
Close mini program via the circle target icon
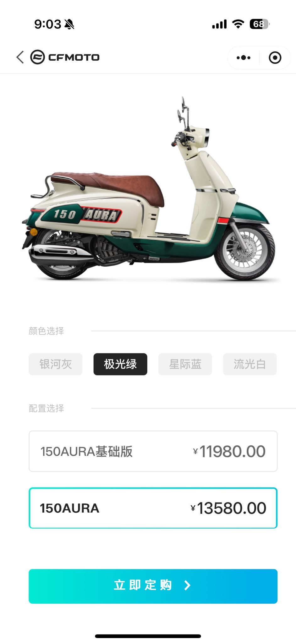point(275,58)
